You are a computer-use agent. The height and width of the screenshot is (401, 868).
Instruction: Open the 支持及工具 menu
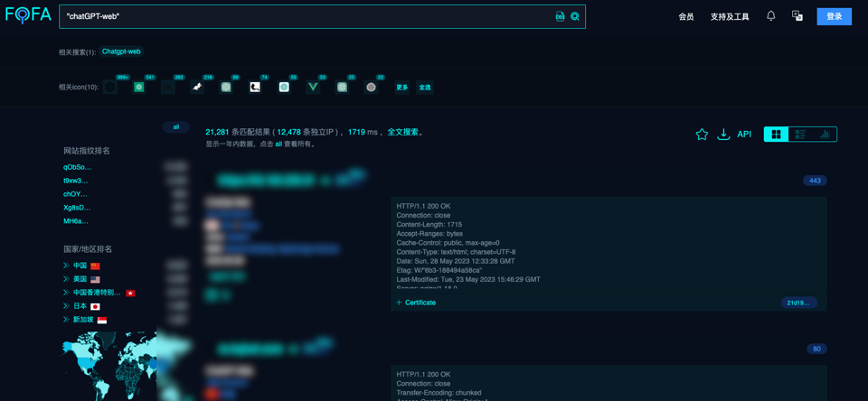tap(730, 16)
